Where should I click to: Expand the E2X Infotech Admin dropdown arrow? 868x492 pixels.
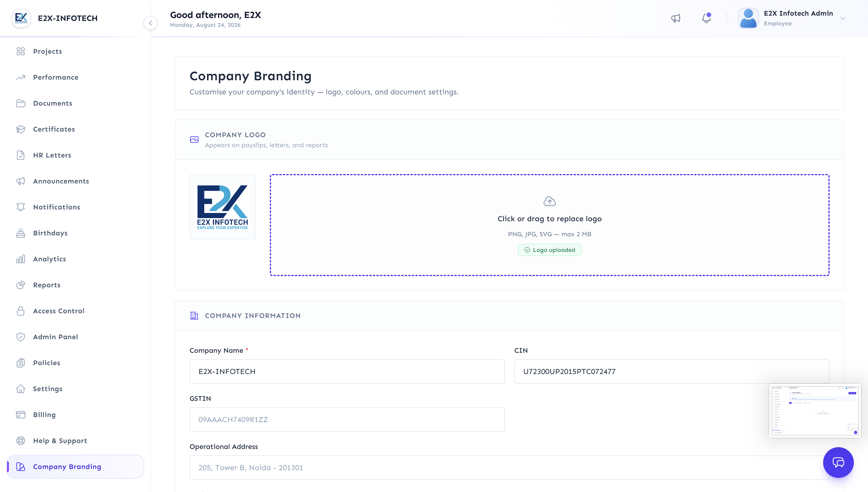pos(843,18)
